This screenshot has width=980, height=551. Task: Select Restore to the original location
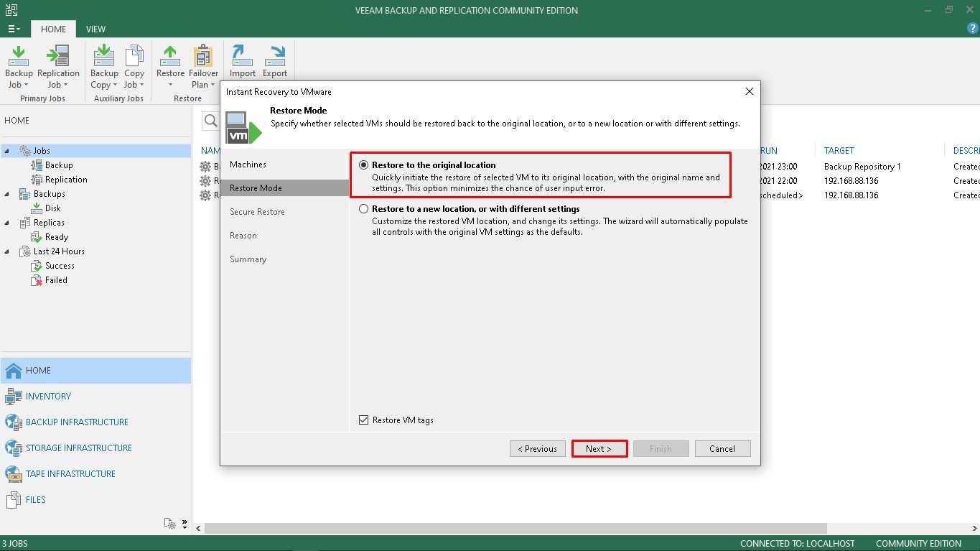point(363,165)
